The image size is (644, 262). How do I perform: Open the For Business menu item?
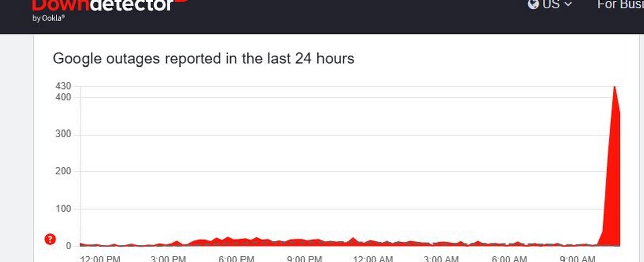click(620, 5)
